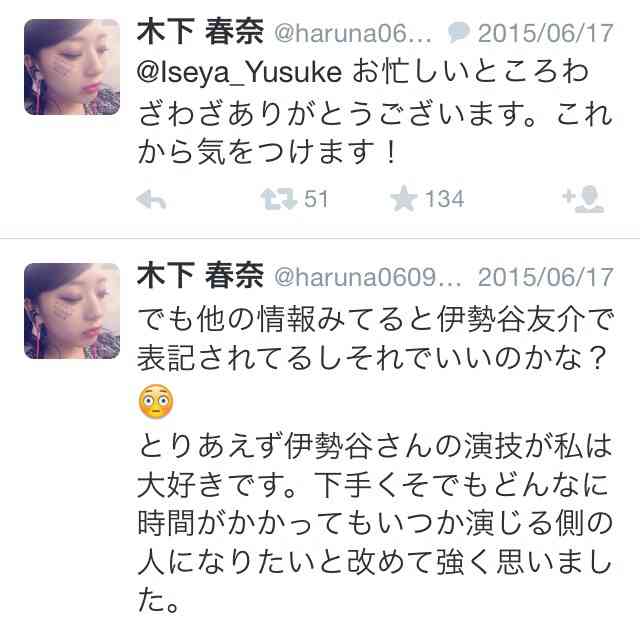Open tweet paragraph starting とりあえず伊勢谷さん
The width and height of the screenshot is (640, 621).
[375, 523]
